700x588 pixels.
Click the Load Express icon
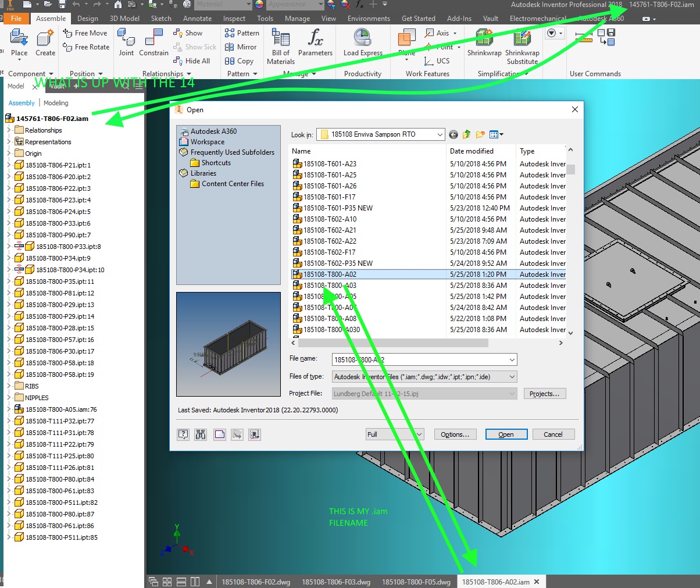pos(363,42)
